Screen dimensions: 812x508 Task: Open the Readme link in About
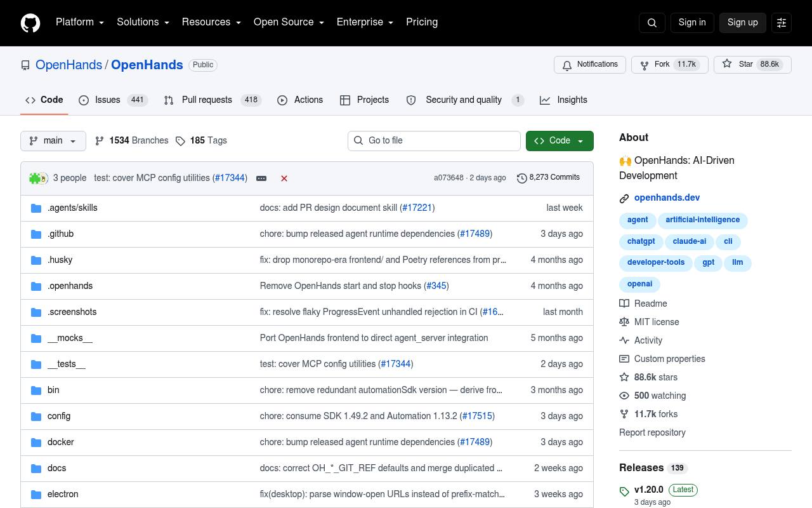click(x=643, y=304)
